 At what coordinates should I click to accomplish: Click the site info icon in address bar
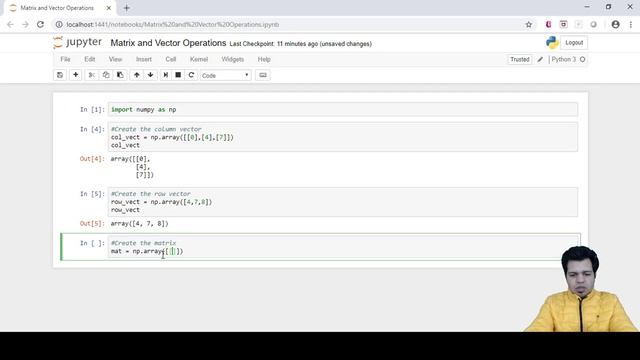(x=59, y=24)
